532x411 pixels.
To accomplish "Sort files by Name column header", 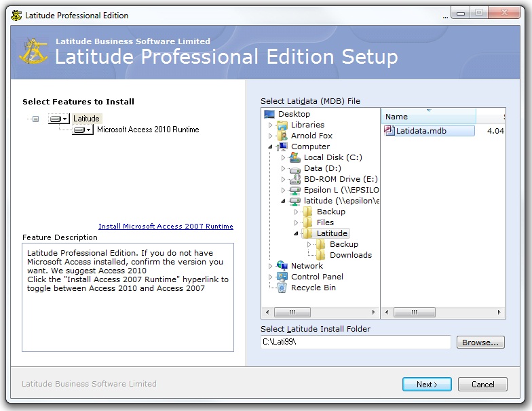I will tap(427, 117).
